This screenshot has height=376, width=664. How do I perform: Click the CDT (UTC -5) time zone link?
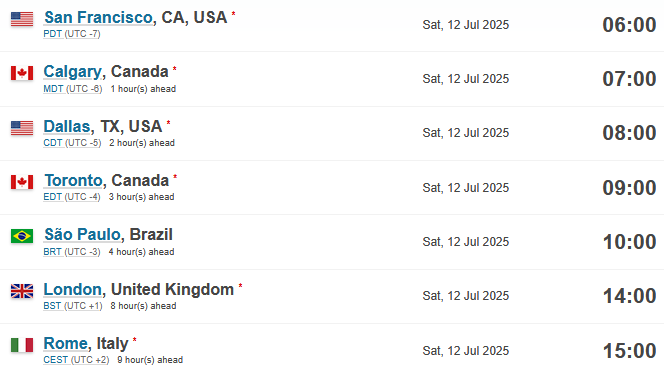pyautogui.click(x=72, y=143)
